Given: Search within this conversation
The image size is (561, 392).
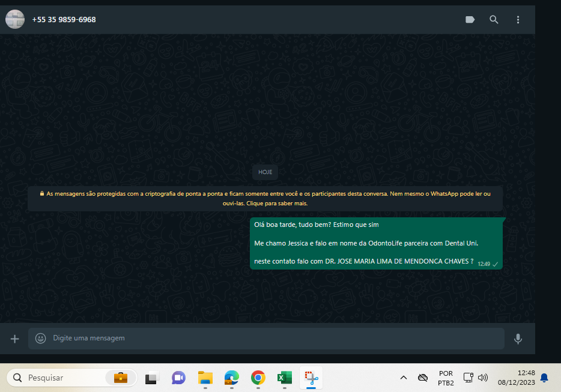Looking at the screenshot, I should click(494, 20).
